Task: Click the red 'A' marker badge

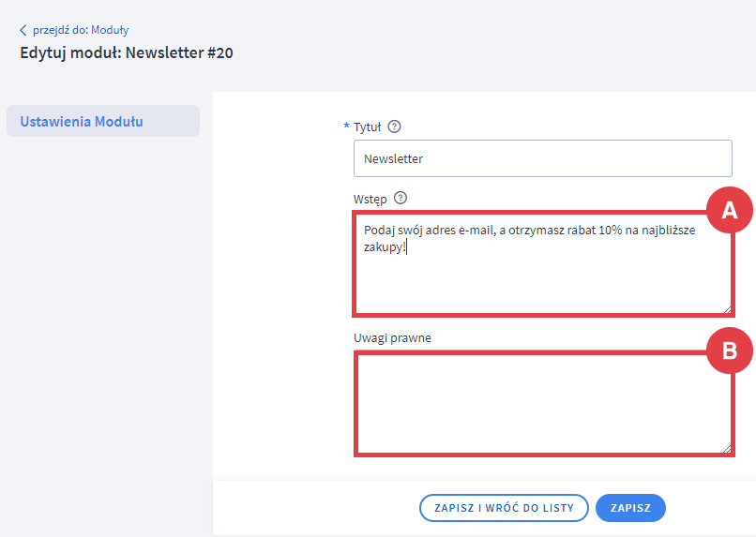Action: [x=729, y=212]
